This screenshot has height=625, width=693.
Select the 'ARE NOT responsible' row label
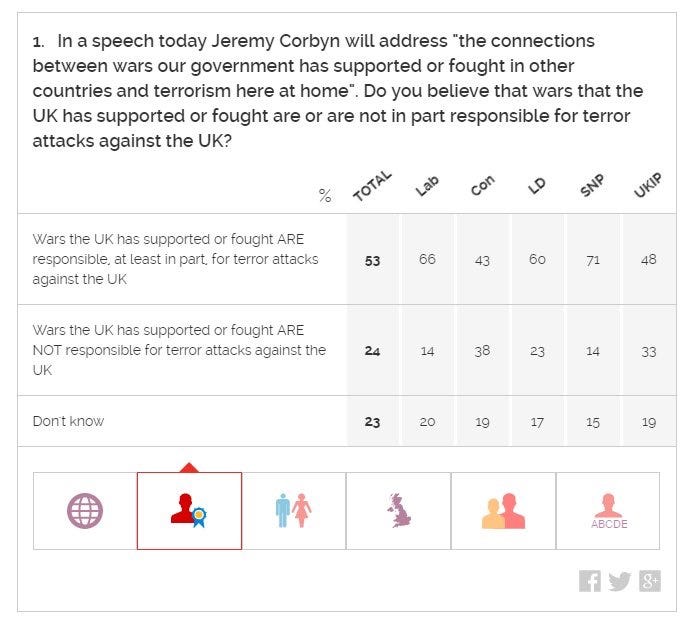pos(179,350)
